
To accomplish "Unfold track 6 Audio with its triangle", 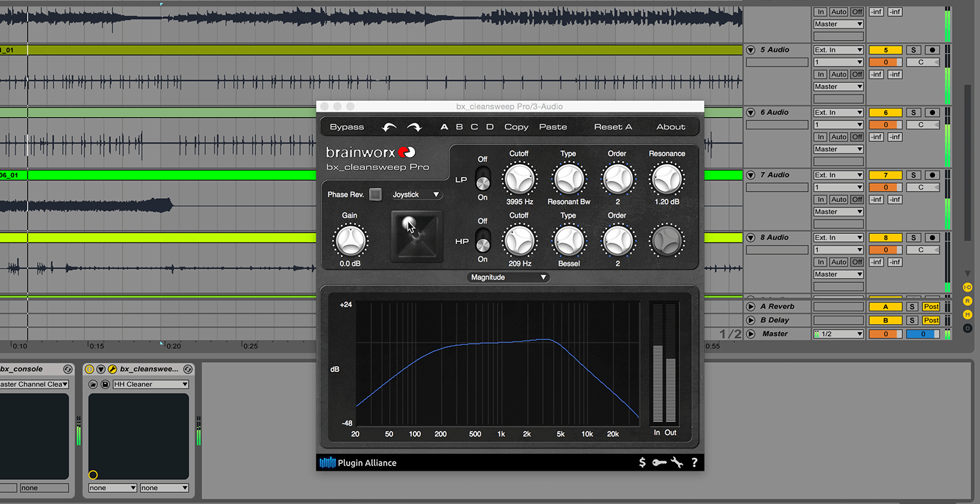I will pyautogui.click(x=751, y=112).
